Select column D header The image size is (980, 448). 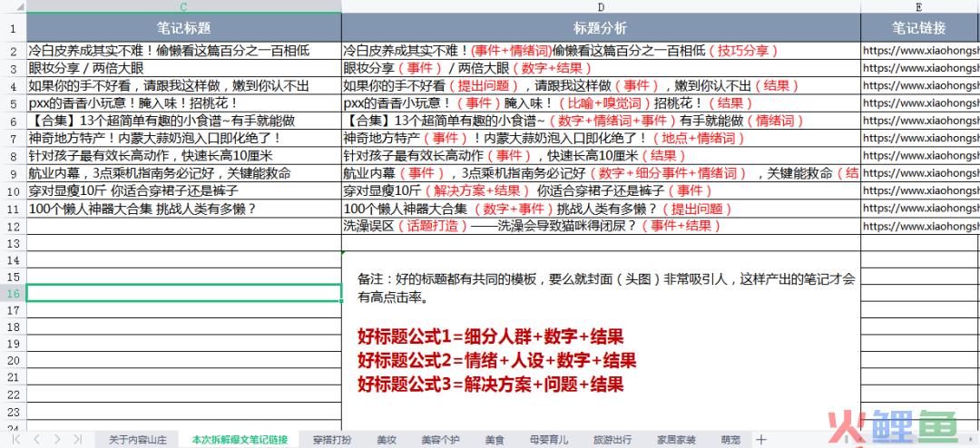click(601, 7)
